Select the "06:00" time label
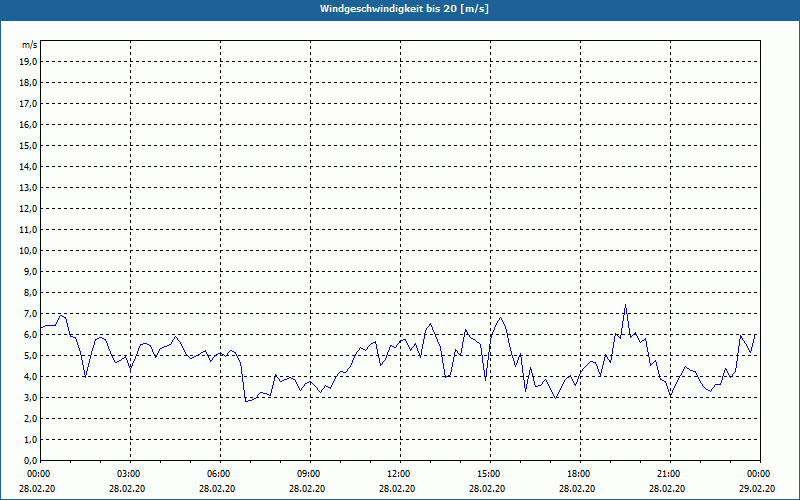Screen dimensions: 800x500 [x=217, y=474]
